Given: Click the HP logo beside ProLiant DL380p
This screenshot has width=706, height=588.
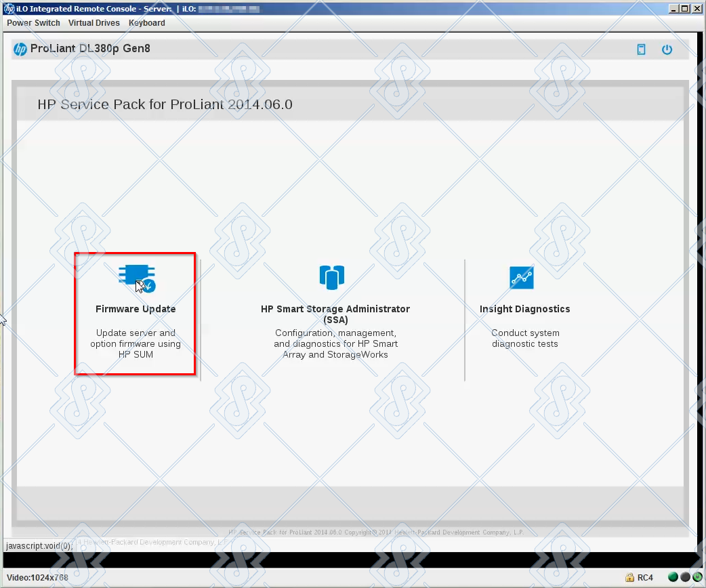Looking at the screenshot, I should click(x=20, y=49).
